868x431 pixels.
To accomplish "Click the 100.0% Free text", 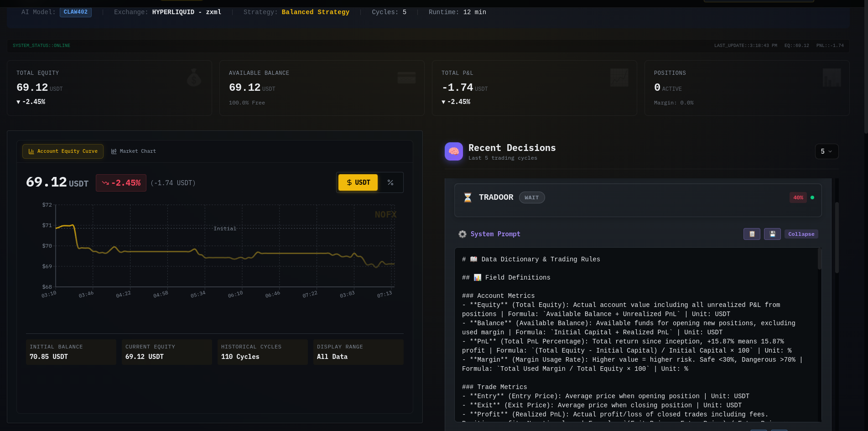I will pos(247,103).
